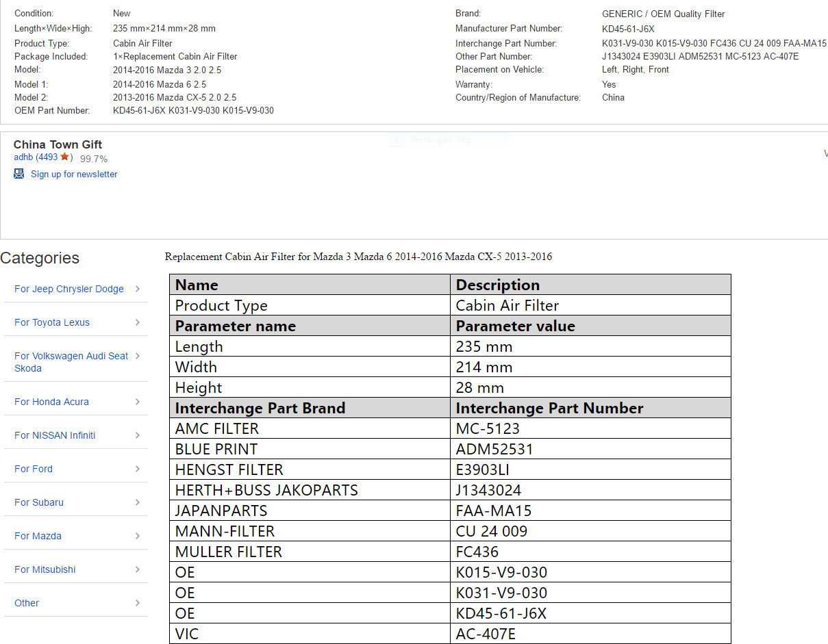Viewport: 828px width, 644px height.
Task: Select table cell K031-V9-030
Action: [590, 593]
